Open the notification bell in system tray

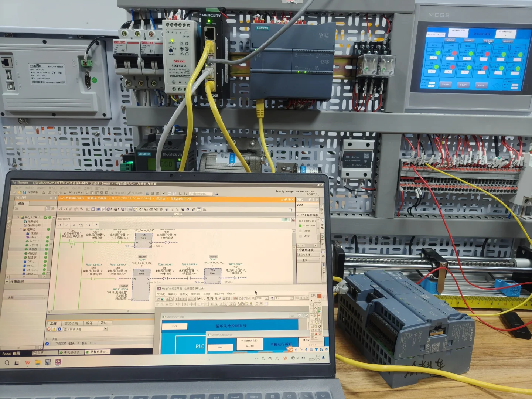(x=323, y=358)
